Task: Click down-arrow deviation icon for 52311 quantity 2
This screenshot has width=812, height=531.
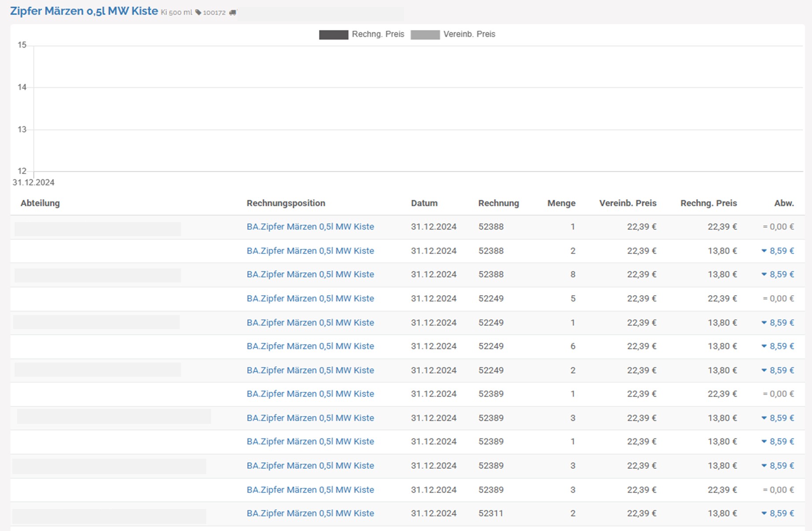Action: pos(764,513)
